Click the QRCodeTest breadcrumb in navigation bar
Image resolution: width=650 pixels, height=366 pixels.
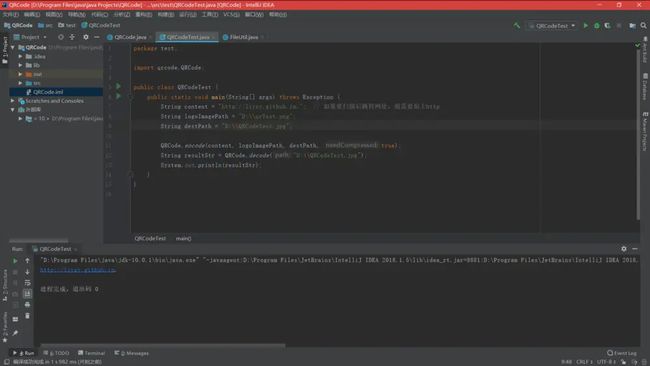click(101, 25)
